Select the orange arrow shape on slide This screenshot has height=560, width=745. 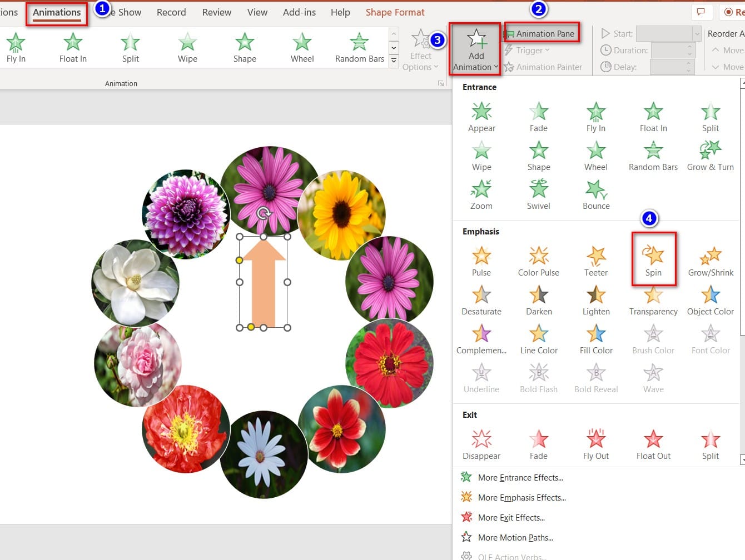pyautogui.click(x=264, y=282)
